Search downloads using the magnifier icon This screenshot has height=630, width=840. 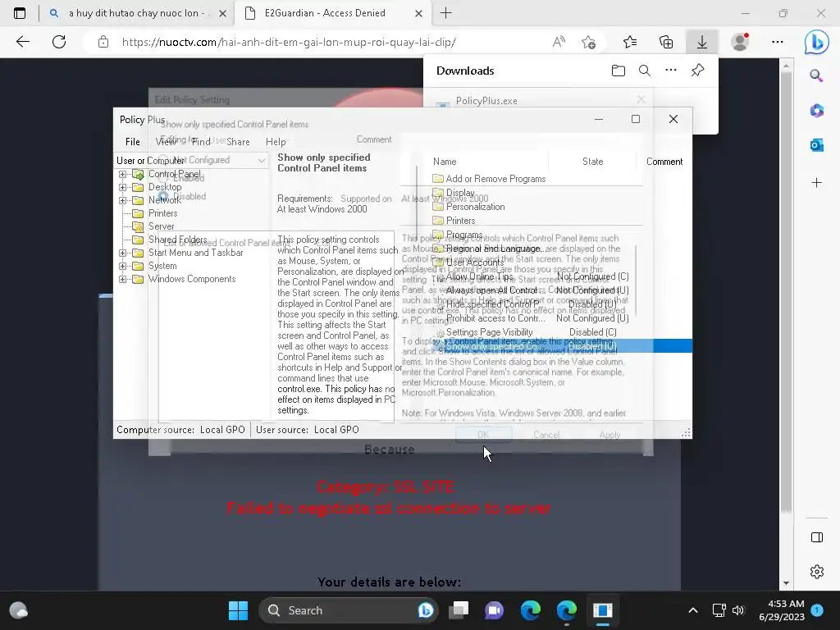point(645,71)
